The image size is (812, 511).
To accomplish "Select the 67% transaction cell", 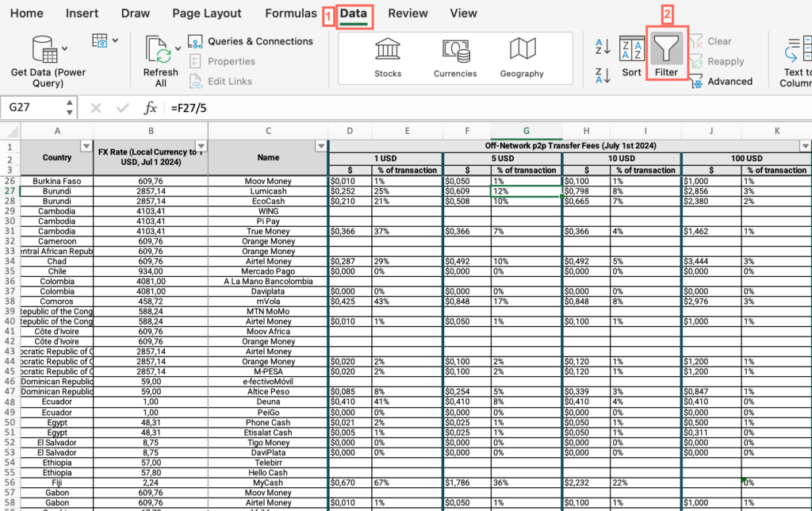I will pos(408,482).
